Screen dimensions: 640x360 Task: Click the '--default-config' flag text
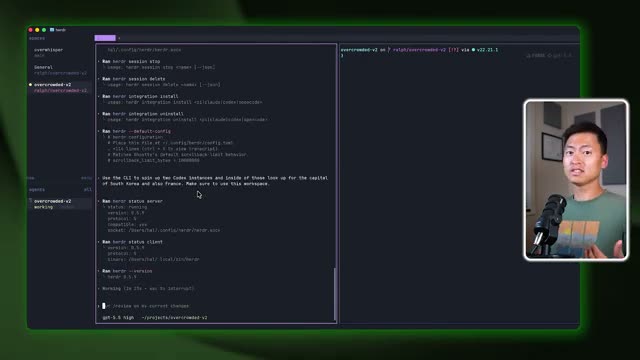[x=150, y=131]
